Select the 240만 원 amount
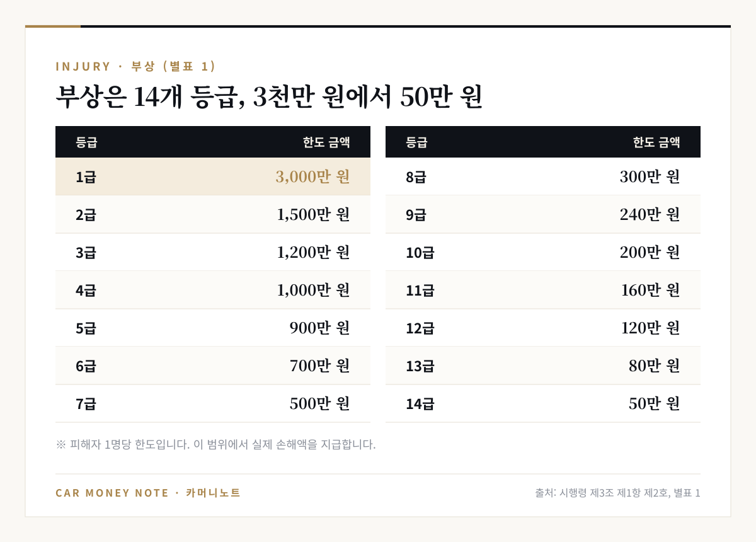This screenshot has width=756, height=542. pyautogui.click(x=650, y=214)
